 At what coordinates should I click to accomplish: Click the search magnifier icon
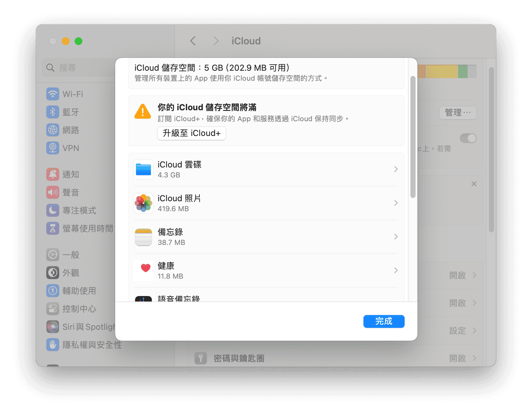tap(50, 67)
